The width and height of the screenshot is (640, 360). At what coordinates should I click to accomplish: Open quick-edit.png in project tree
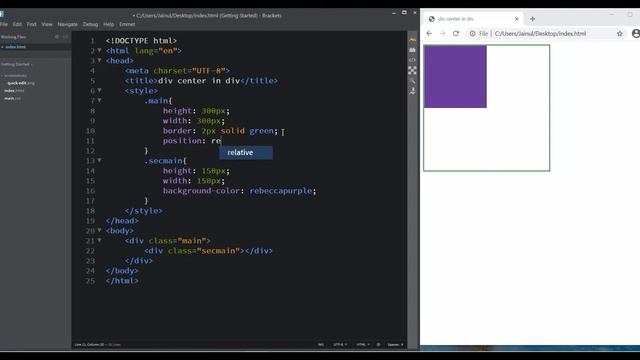(21, 83)
